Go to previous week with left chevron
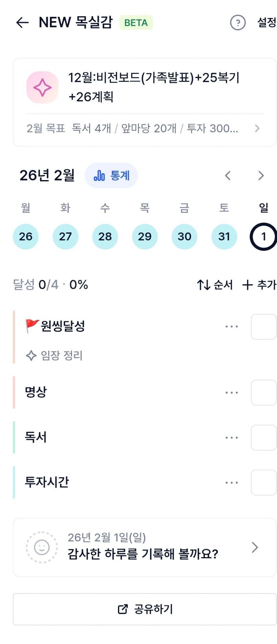277x644 pixels. (228, 175)
